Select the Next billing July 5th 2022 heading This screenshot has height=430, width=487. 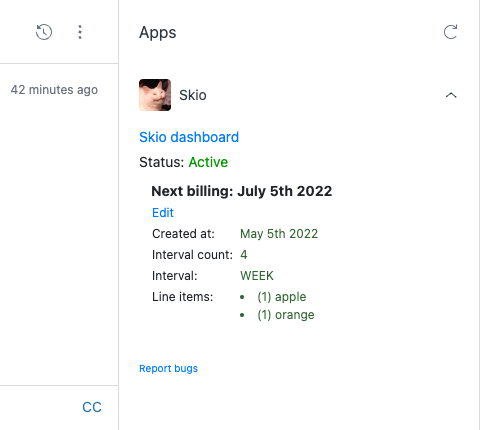(x=242, y=191)
